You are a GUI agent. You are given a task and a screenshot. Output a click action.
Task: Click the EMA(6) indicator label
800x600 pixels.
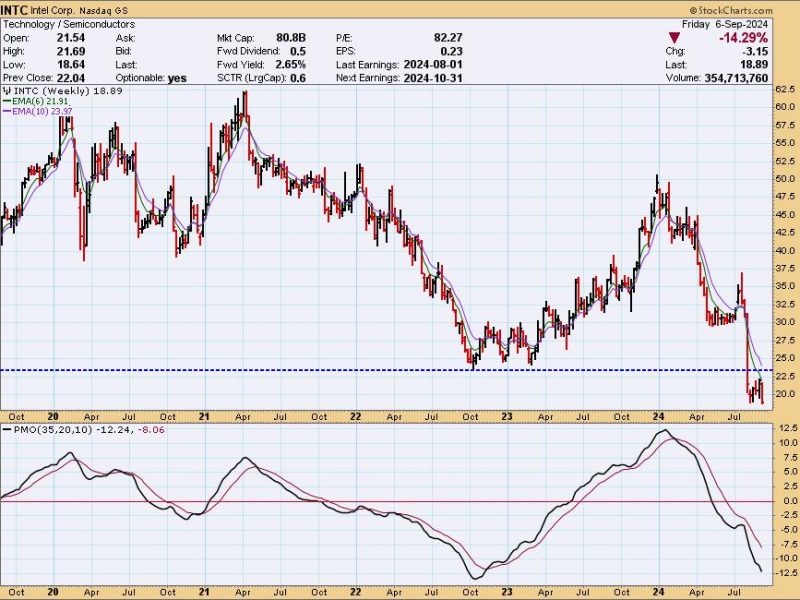[x=29, y=101]
